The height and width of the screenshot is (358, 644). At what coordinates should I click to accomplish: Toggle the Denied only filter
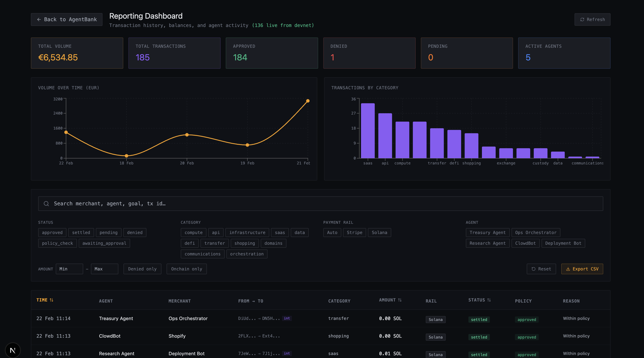pos(142,269)
